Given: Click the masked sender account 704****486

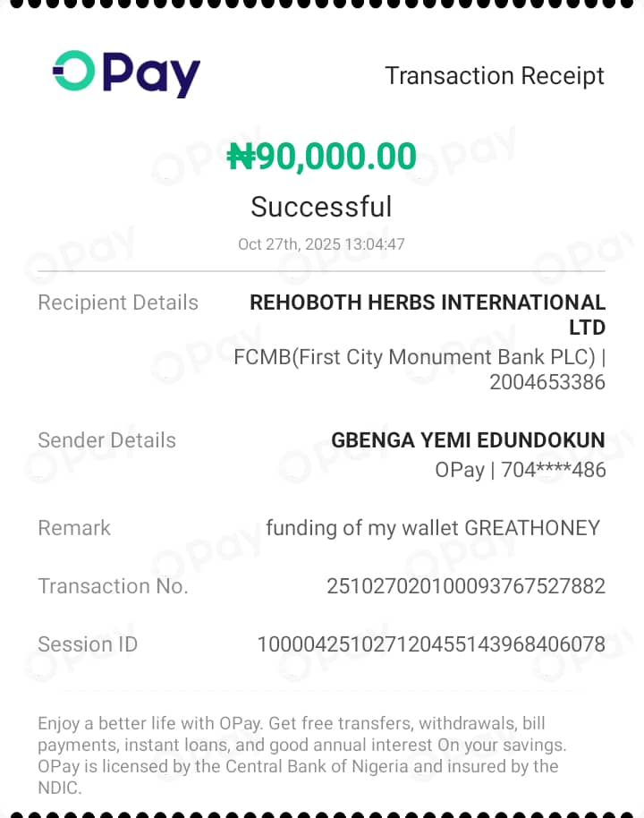Looking at the screenshot, I should pos(553,469).
